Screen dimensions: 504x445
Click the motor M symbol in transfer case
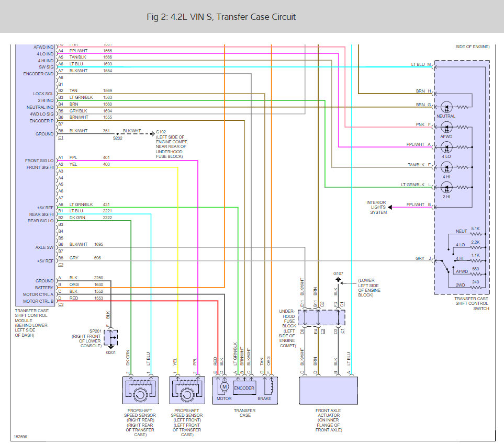225,387
